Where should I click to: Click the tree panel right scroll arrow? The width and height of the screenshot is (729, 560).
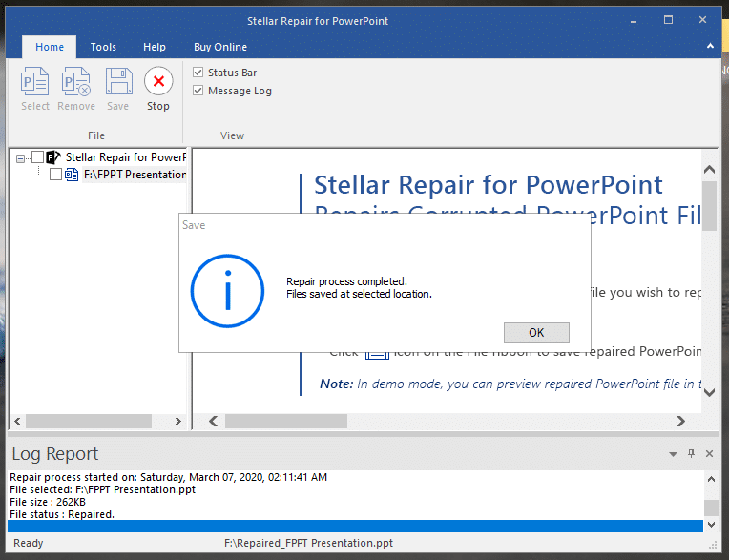(178, 421)
